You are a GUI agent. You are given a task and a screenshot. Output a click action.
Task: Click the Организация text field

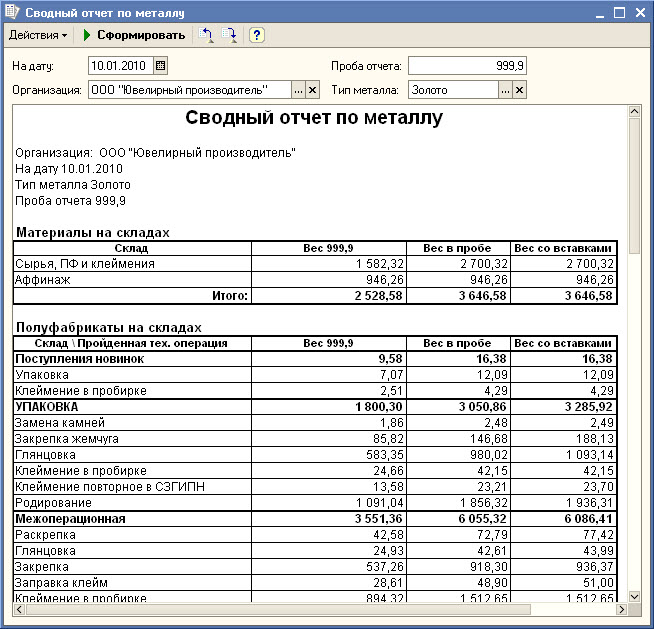(189, 90)
